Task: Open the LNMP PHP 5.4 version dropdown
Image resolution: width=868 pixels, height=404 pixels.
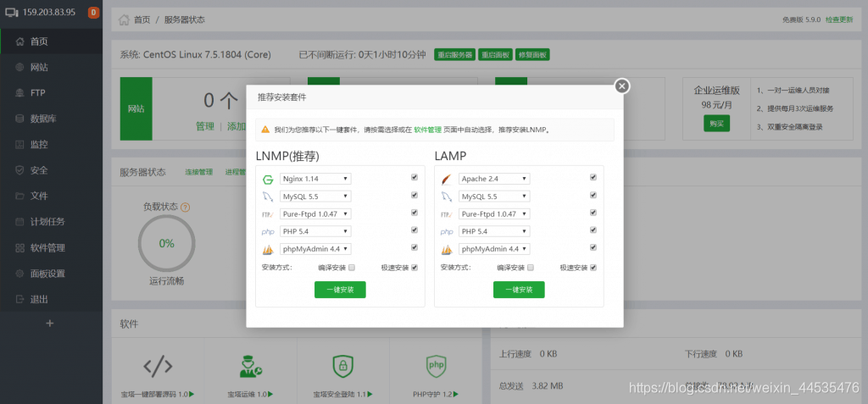Action: [315, 231]
